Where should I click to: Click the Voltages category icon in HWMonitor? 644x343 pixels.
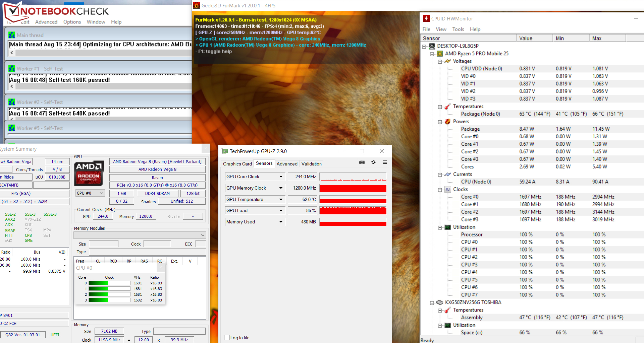tap(447, 61)
